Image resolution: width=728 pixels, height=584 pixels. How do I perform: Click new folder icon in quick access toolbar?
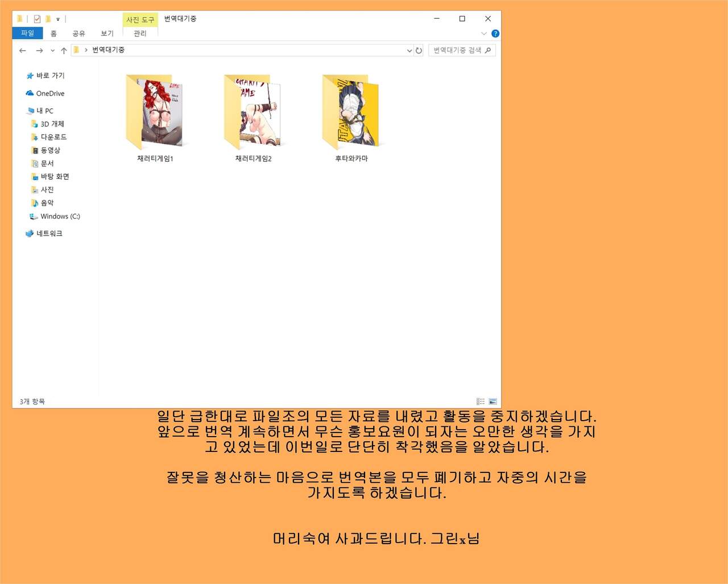pyautogui.click(x=48, y=19)
